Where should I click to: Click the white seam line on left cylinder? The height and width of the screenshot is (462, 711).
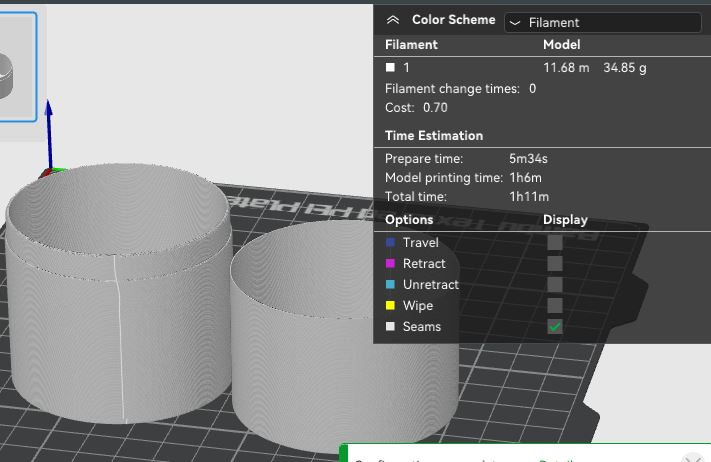119,338
